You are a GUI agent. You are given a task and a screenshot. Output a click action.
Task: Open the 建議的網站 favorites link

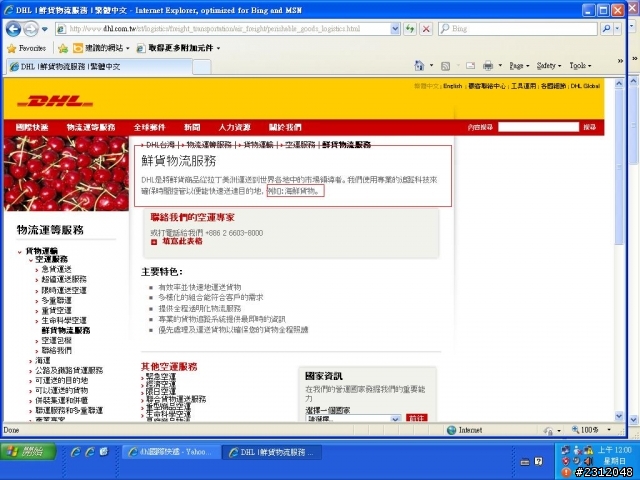(x=101, y=48)
